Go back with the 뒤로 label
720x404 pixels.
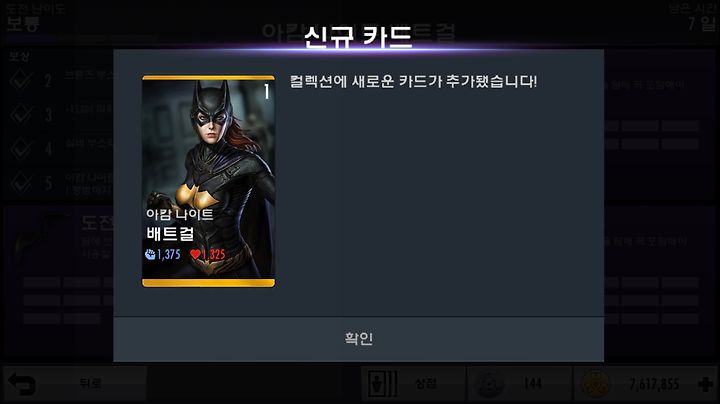pyautogui.click(x=90, y=384)
